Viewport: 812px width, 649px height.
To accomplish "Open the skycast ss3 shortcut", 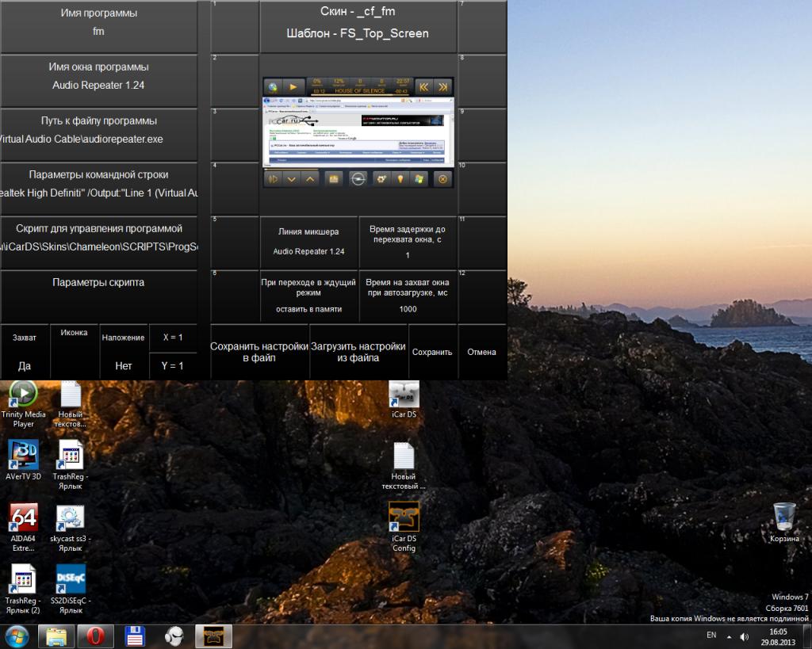I will (x=71, y=517).
